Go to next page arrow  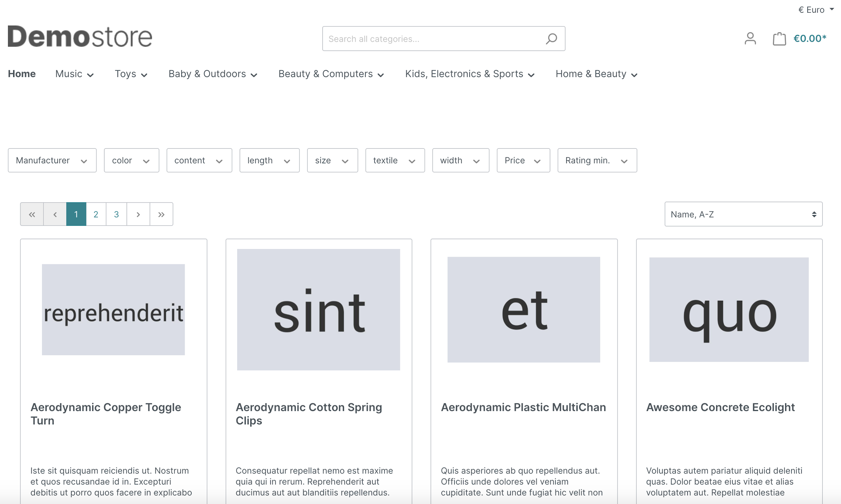(x=138, y=214)
